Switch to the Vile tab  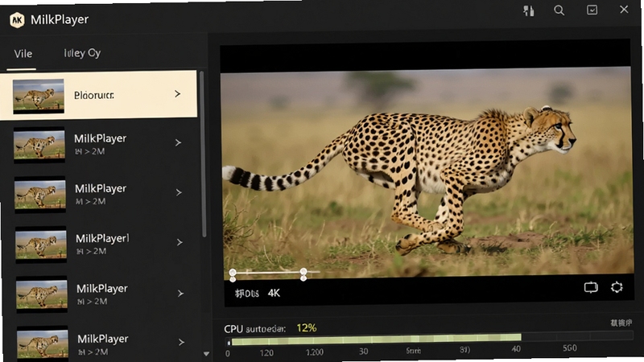[23, 54]
